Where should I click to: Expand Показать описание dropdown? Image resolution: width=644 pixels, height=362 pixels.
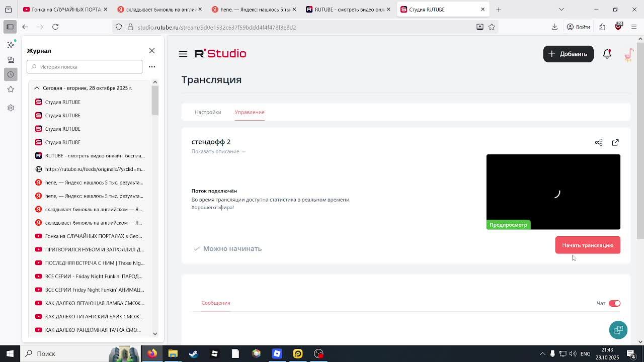point(218,151)
